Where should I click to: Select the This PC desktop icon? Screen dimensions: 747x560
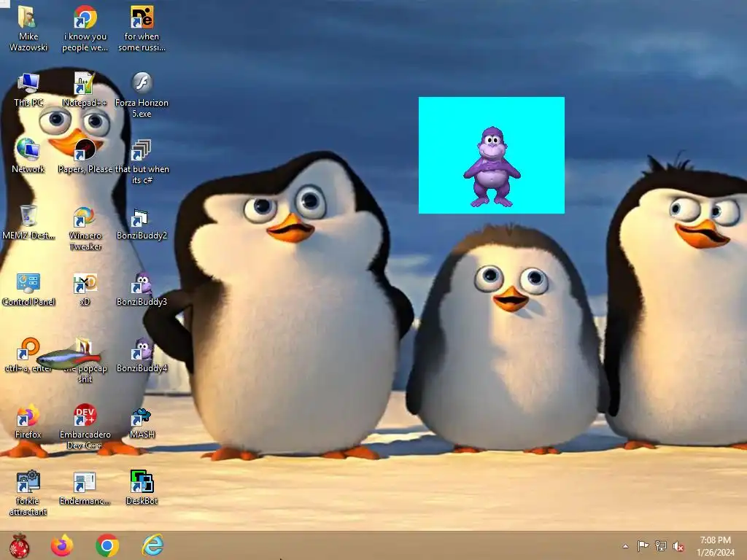(28, 83)
